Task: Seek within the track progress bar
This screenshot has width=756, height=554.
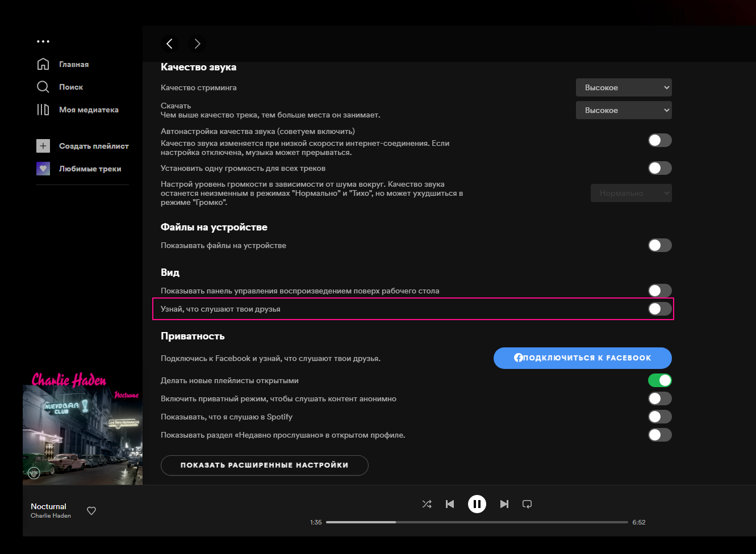Action: (477, 522)
